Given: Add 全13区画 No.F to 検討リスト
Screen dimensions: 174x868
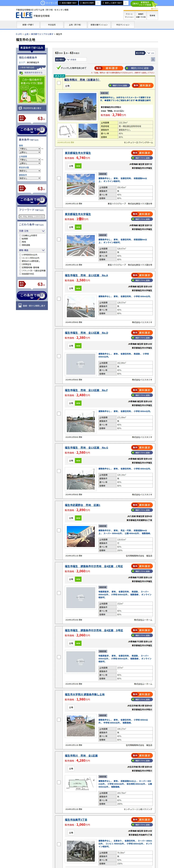Looking at the screenshot, I should click(x=142, y=395).
